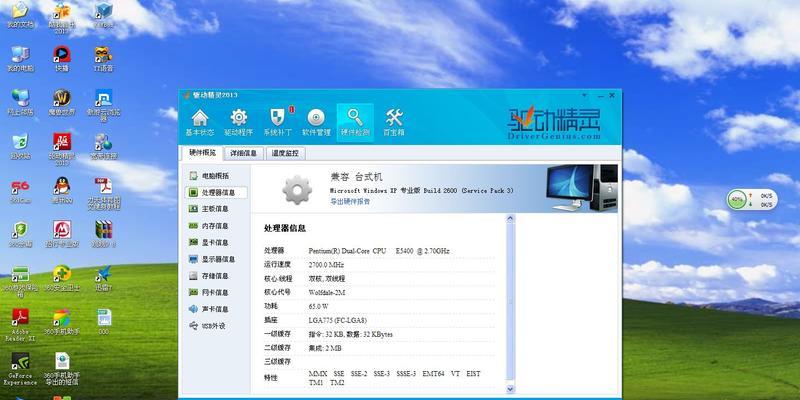The image size is (800, 400).
Task: Select 显卡信息 in the sidebar
Action: 215,242
